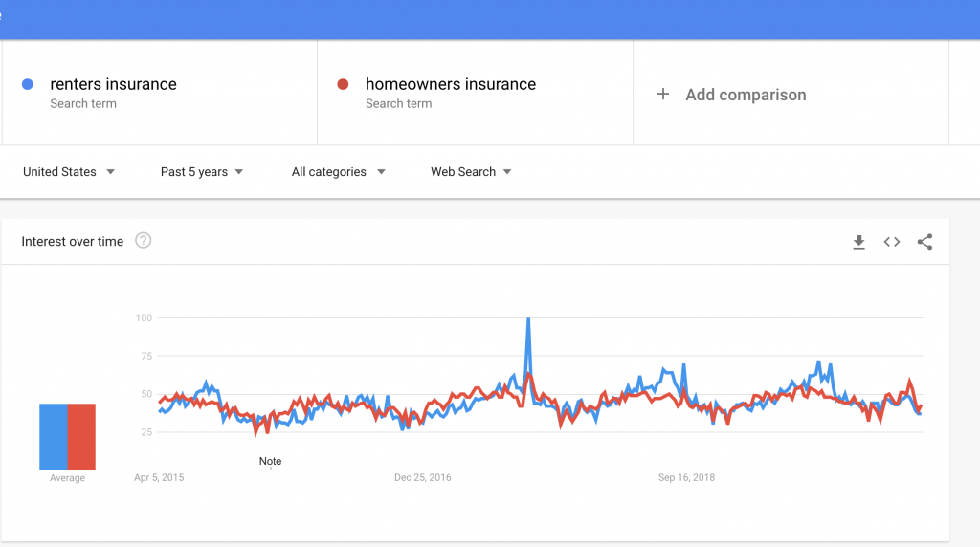980x547 pixels.
Task: Click the plus icon for Add comparison
Action: click(663, 95)
